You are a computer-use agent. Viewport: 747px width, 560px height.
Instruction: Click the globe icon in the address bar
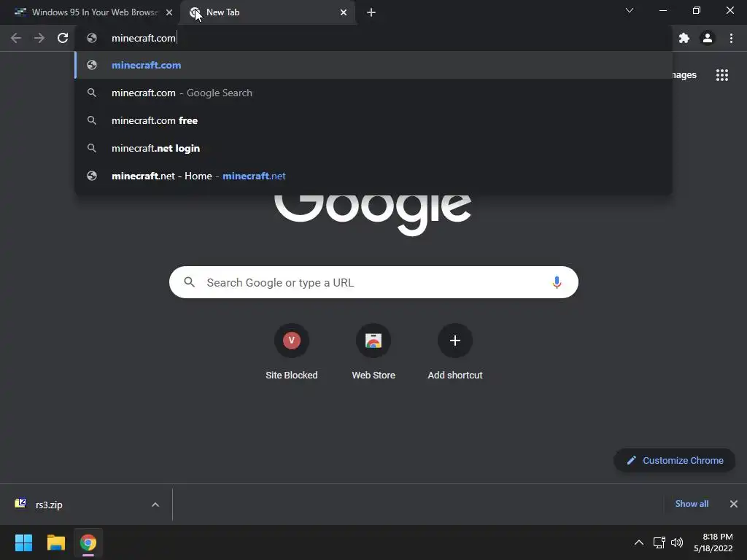(92, 38)
